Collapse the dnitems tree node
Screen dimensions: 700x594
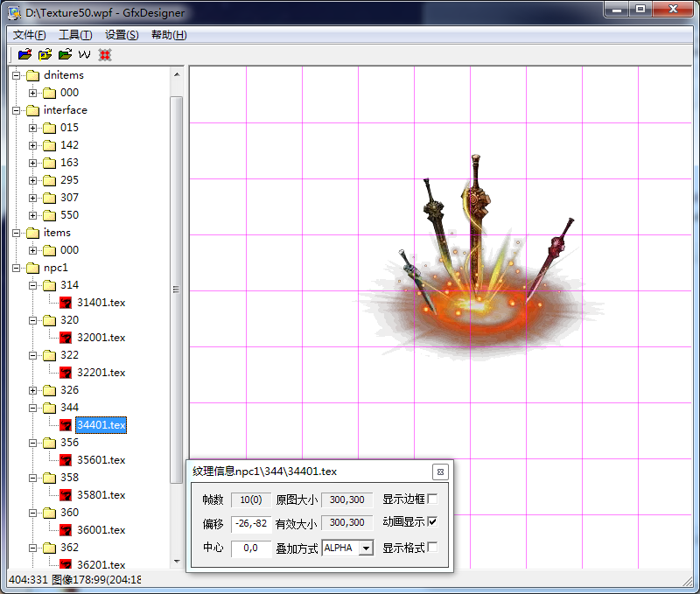click(x=16, y=75)
